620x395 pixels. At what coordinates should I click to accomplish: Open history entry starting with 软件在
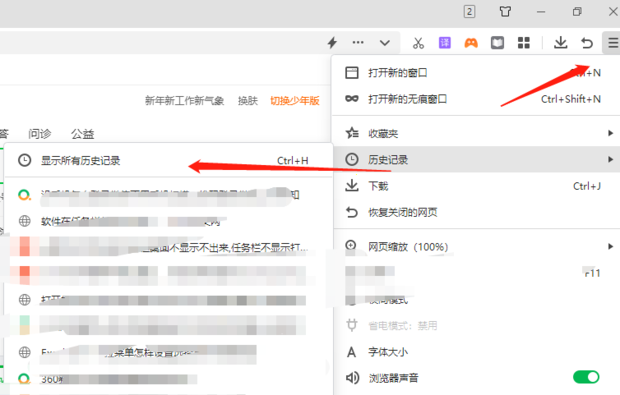pyautogui.click(x=168, y=221)
